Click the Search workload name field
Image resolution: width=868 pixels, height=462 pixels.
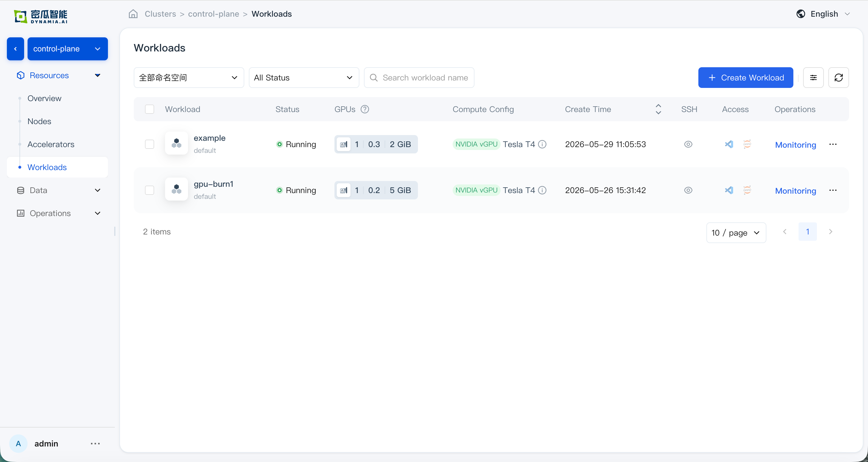click(x=419, y=78)
